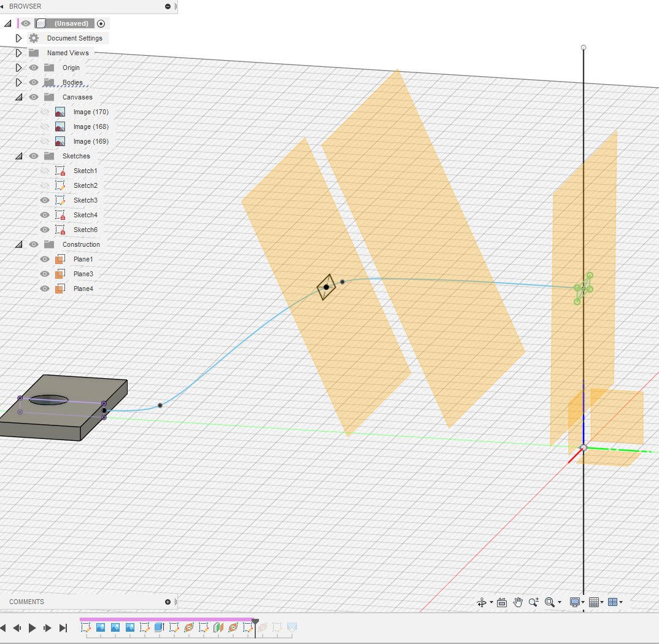Select the first sketch feature in timeline

click(x=86, y=627)
